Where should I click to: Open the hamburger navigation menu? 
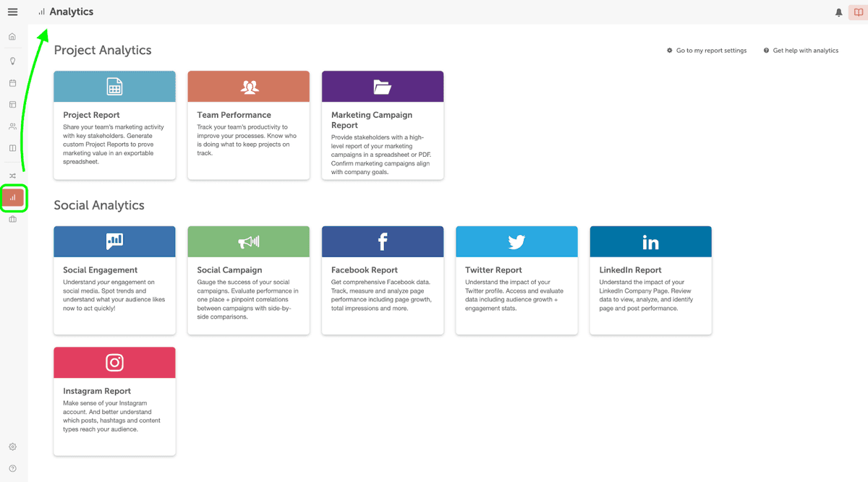point(12,12)
